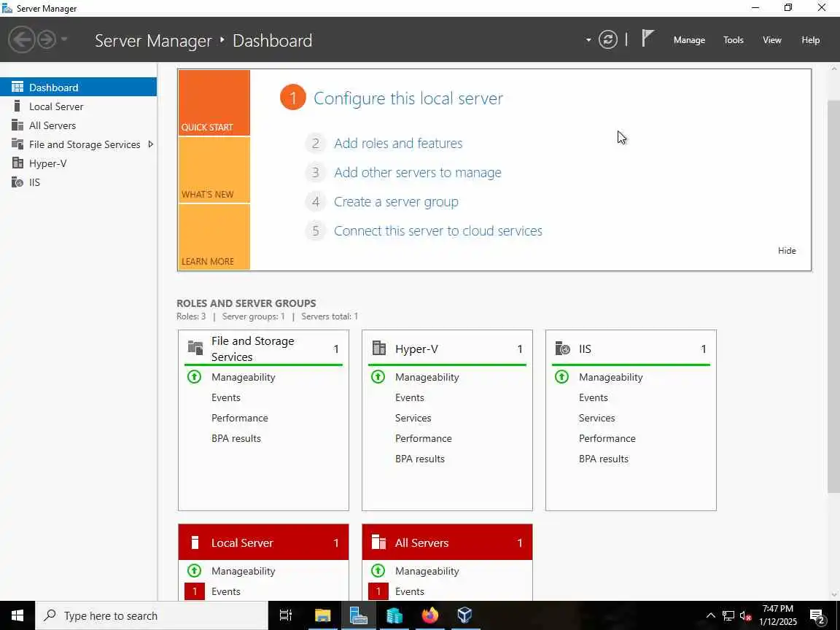Click the scrollbar down arrow
The width and height of the screenshot is (840, 630).
tap(834, 595)
